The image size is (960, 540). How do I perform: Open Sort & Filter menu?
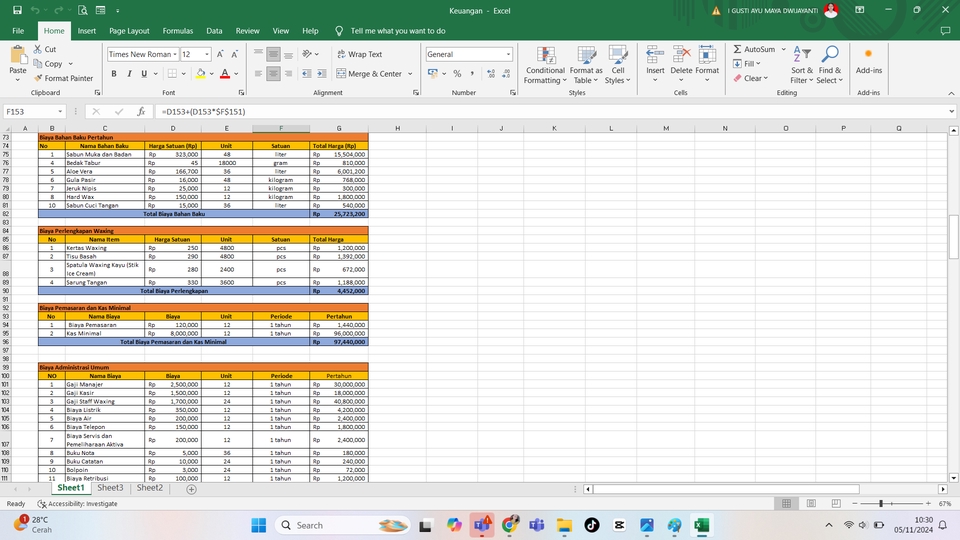pyautogui.click(x=801, y=65)
